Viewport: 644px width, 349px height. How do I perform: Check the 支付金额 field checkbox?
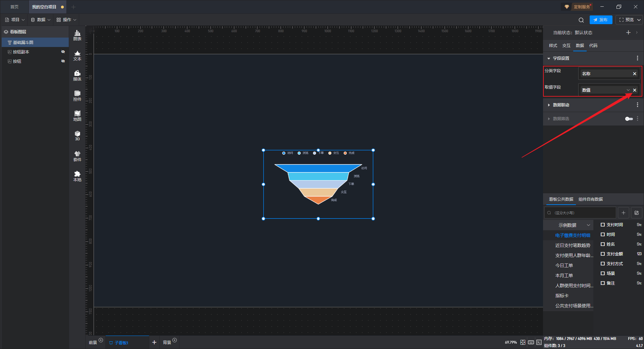[x=603, y=254]
